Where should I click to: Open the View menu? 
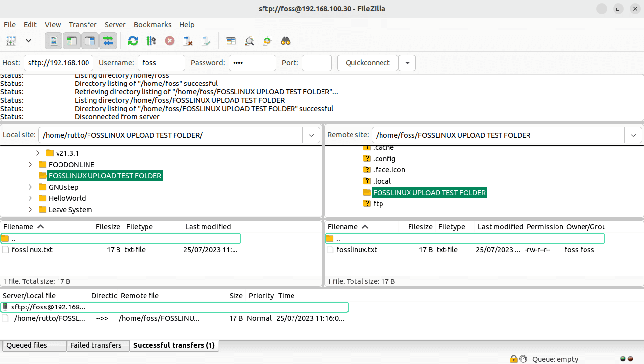[53, 24]
